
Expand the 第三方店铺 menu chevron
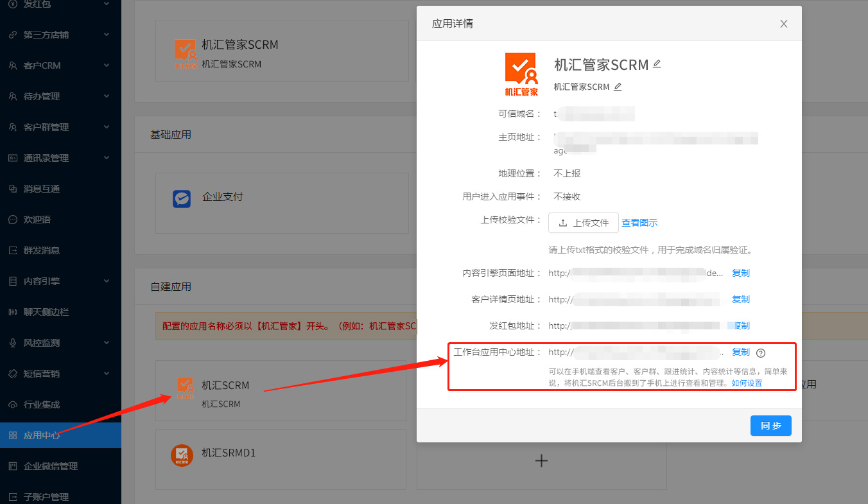coord(107,35)
